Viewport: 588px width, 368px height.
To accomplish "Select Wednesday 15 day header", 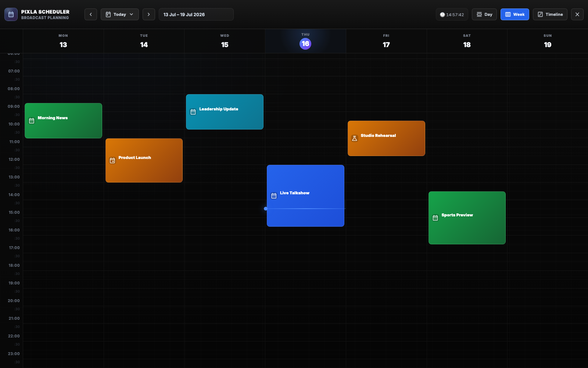I will click(225, 41).
